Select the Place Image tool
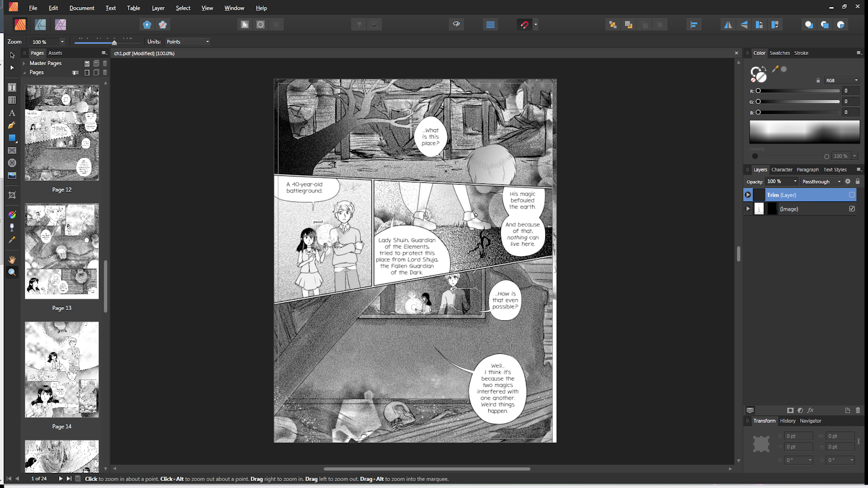868x488 pixels. click(x=12, y=175)
